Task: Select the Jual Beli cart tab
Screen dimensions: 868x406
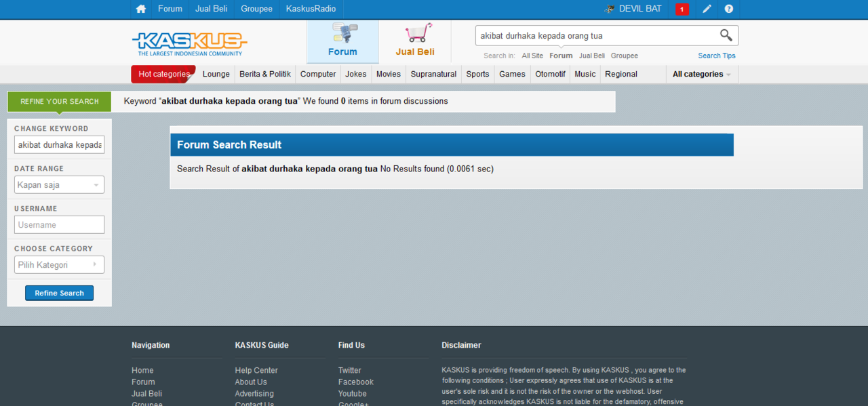Action: [x=415, y=42]
